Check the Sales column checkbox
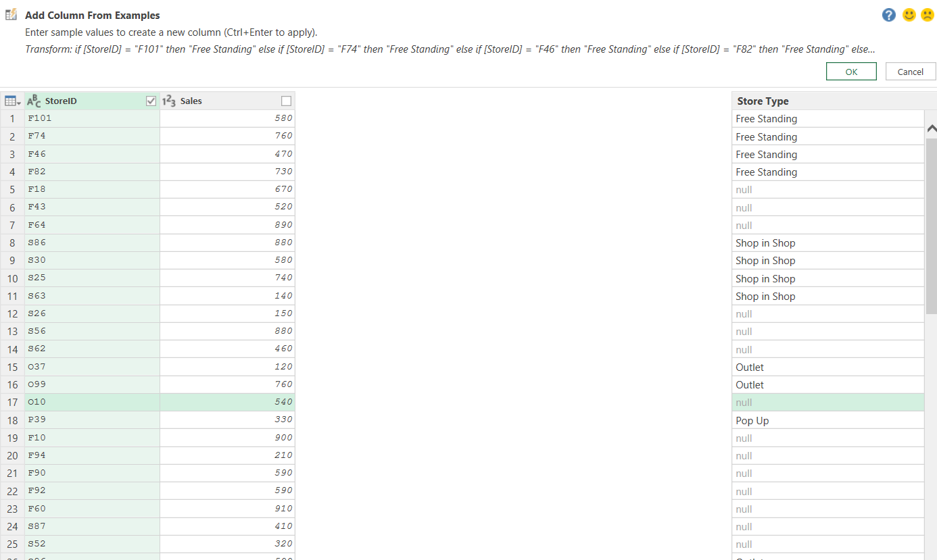The height and width of the screenshot is (560, 937). (x=286, y=101)
